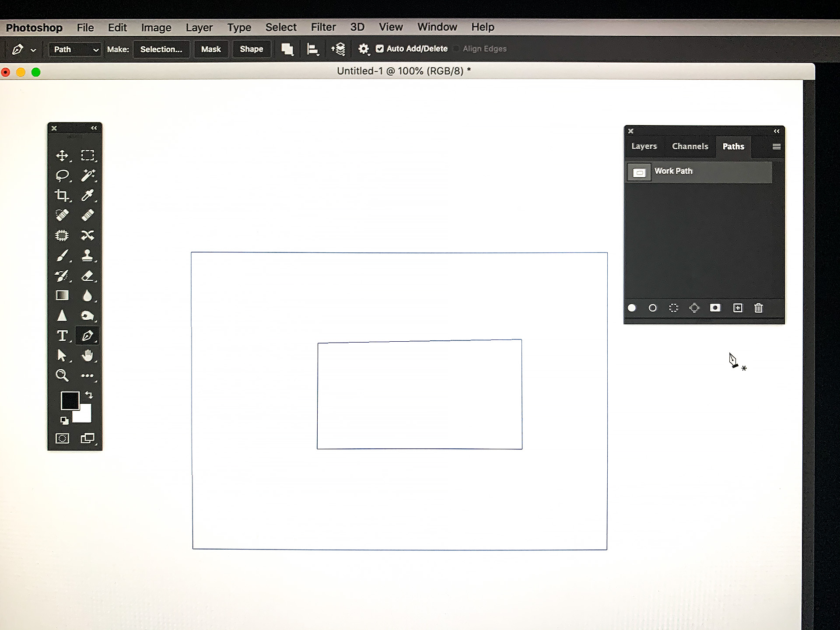Activate the Zoom tool
Viewport: 840px width, 630px height.
click(62, 376)
